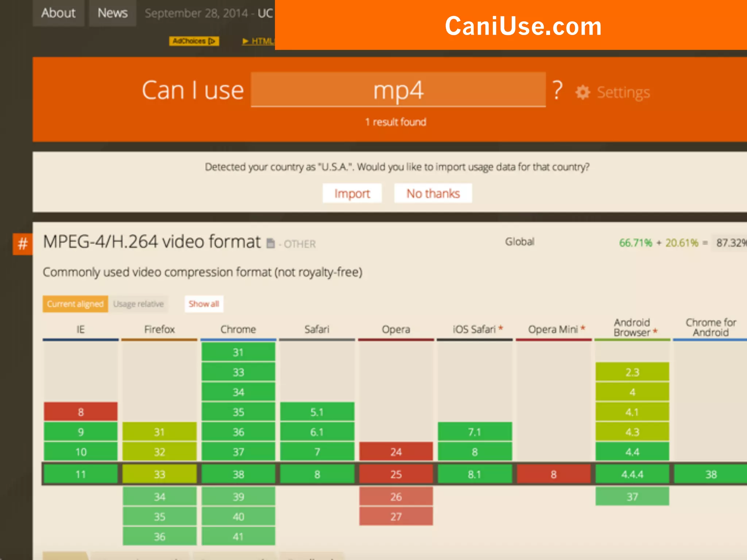Click the Chrome column header
This screenshot has height=560, width=747.
pyautogui.click(x=238, y=330)
